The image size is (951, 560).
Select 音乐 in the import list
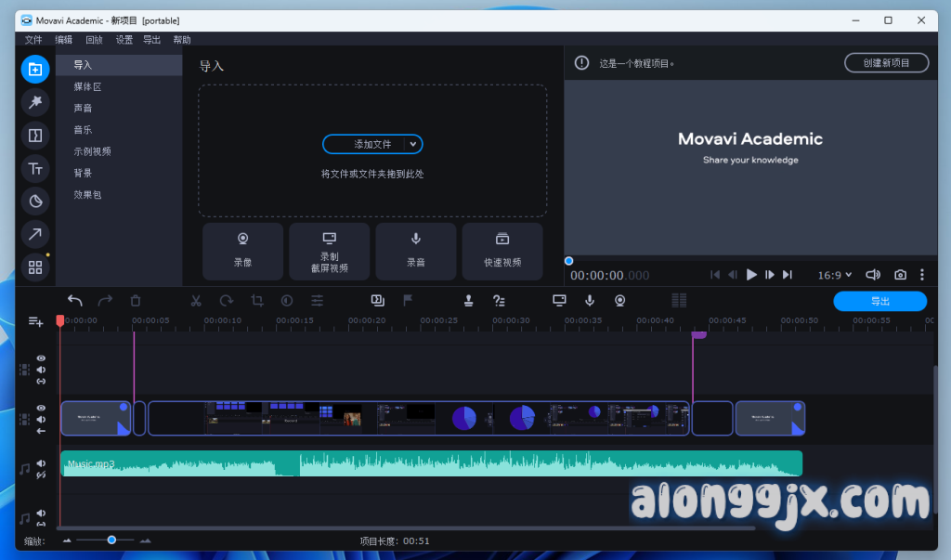83,130
